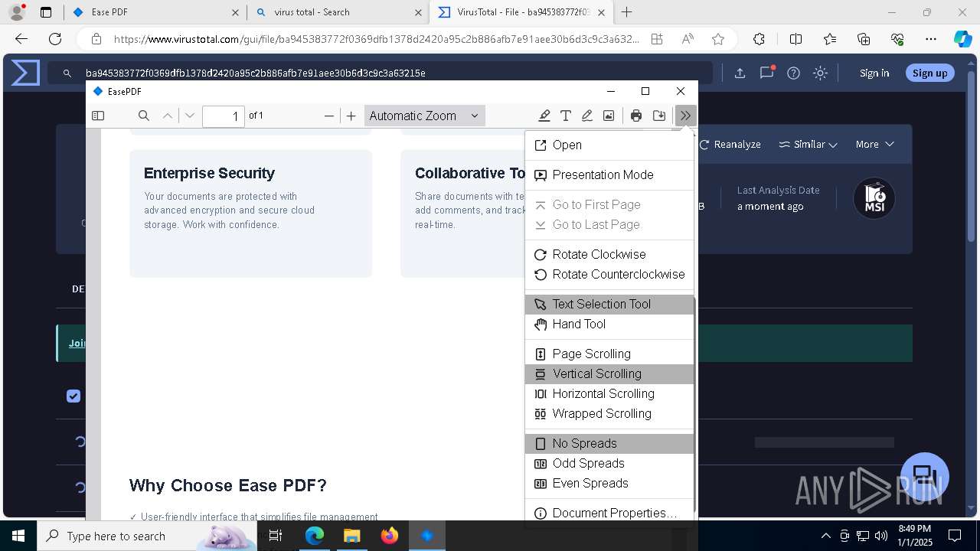This screenshot has width=980, height=551.
Task: Select Even Spreads option
Action: click(x=609, y=483)
